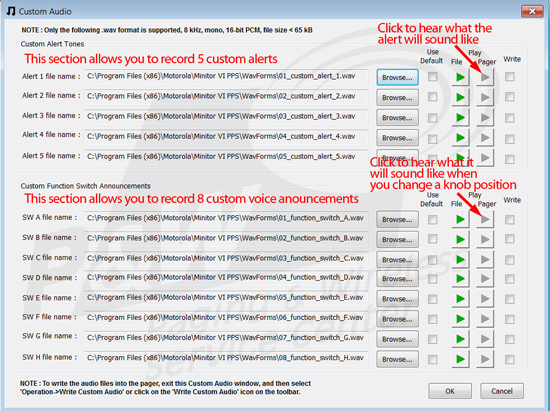550x411 pixels.
Task: Select the Alert 2 file name field
Action: coord(226,96)
